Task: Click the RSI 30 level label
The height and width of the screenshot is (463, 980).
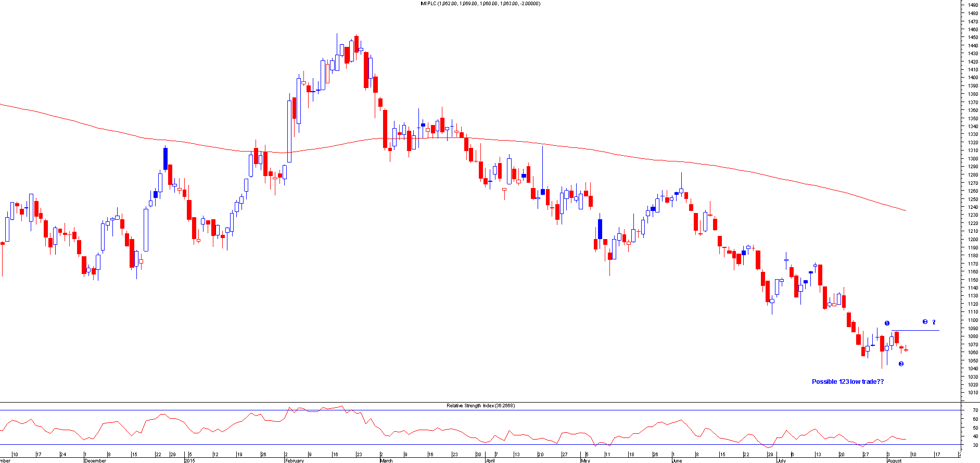Action: point(975,445)
